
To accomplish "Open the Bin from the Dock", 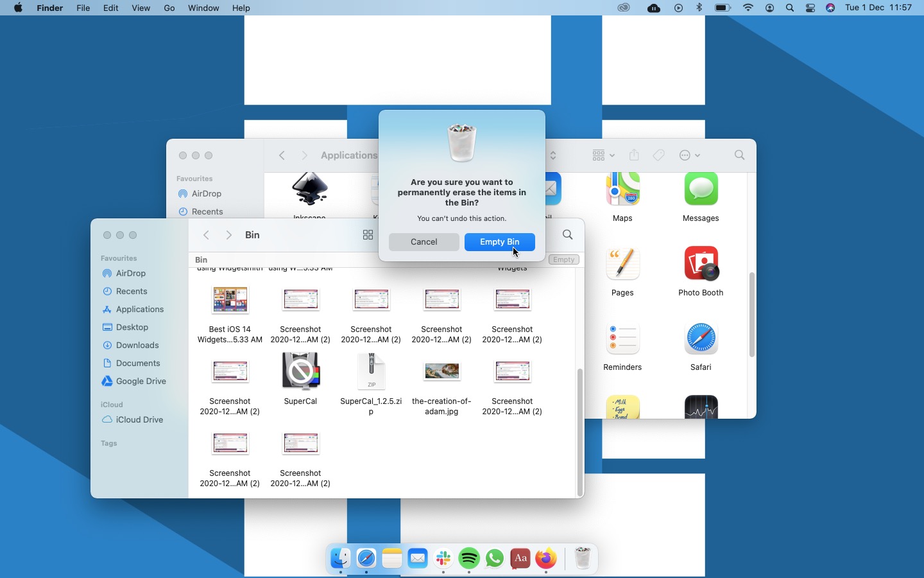I will point(583,559).
